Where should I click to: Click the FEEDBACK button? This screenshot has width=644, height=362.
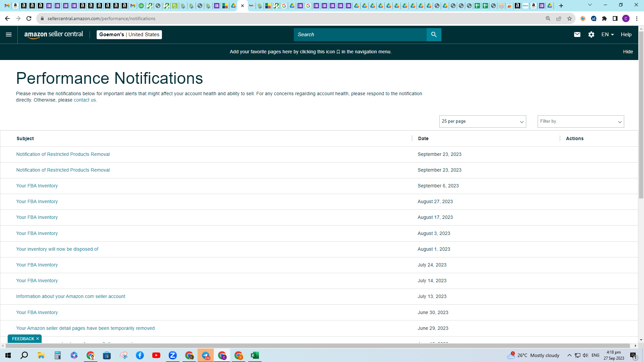[x=23, y=339]
